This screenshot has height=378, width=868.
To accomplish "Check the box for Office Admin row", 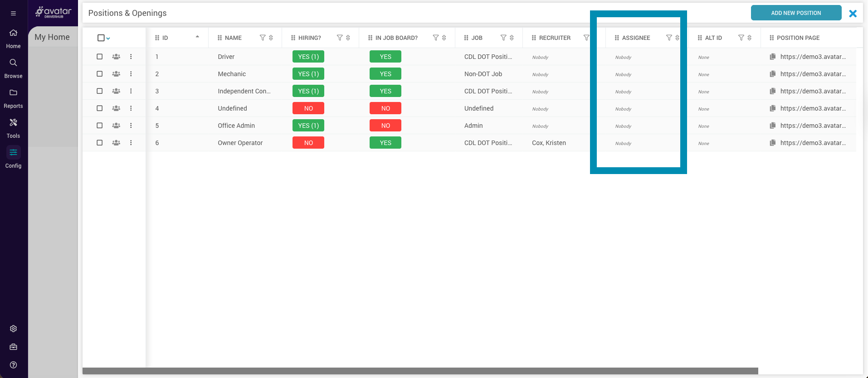I will pos(100,126).
